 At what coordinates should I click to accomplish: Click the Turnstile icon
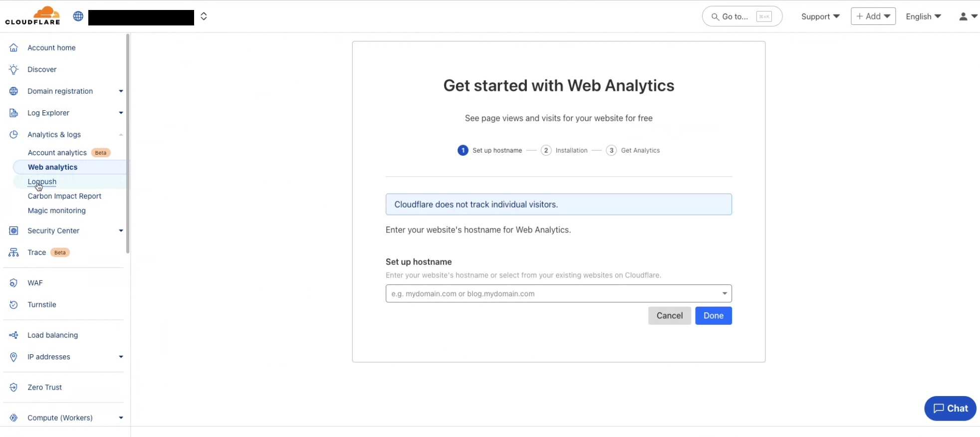(14, 305)
